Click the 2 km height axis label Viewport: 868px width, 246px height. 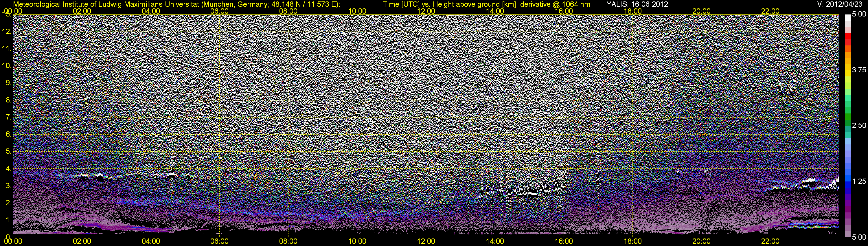[x=8, y=203]
